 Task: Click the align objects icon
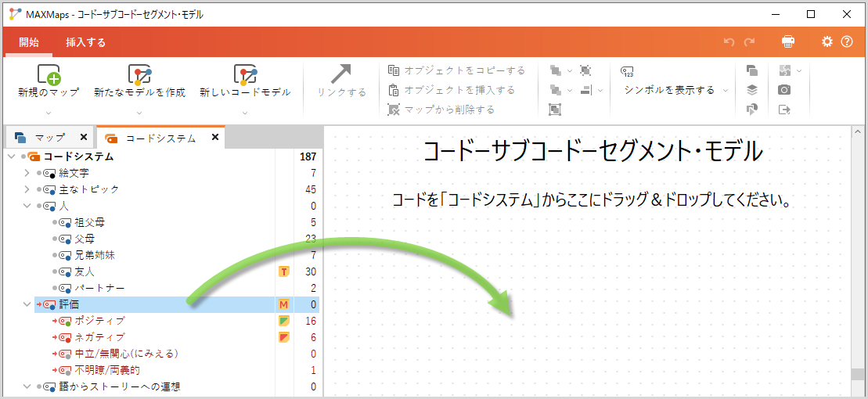586,90
